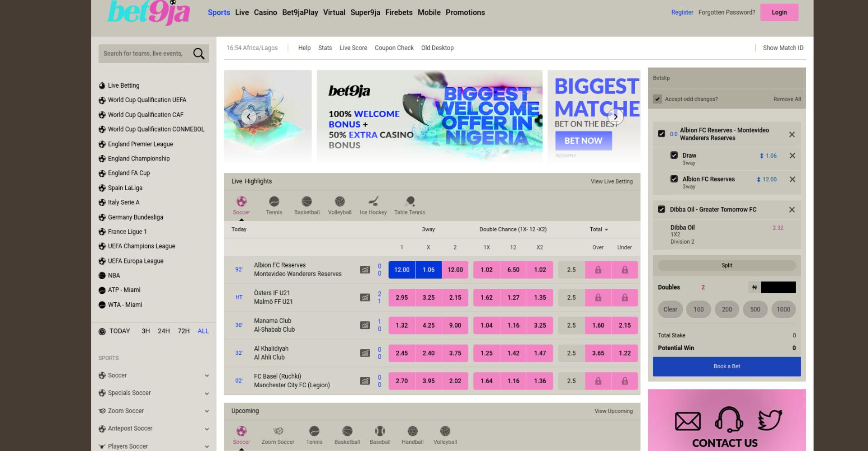868x451 pixels.
Task: Click the bet9ja logo
Action: (x=149, y=13)
